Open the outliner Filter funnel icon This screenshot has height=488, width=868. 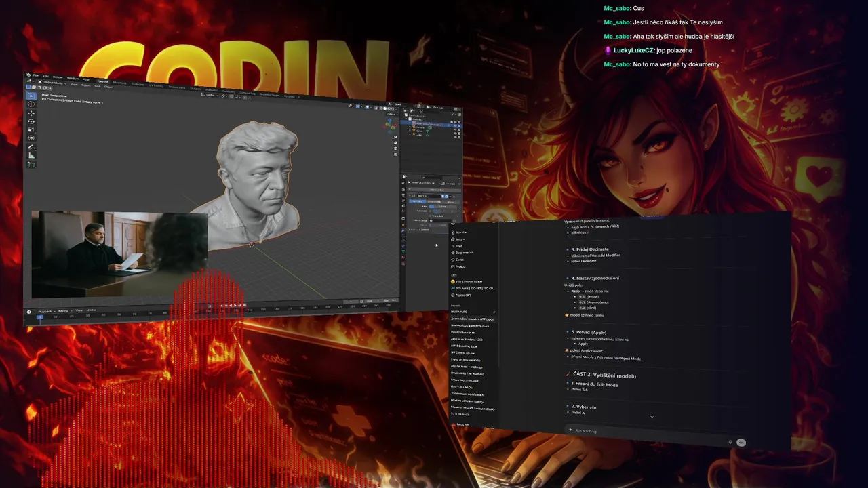(x=453, y=114)
